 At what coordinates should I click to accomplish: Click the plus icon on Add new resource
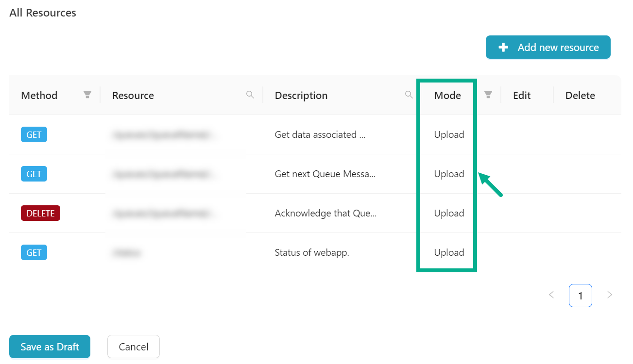504,48
